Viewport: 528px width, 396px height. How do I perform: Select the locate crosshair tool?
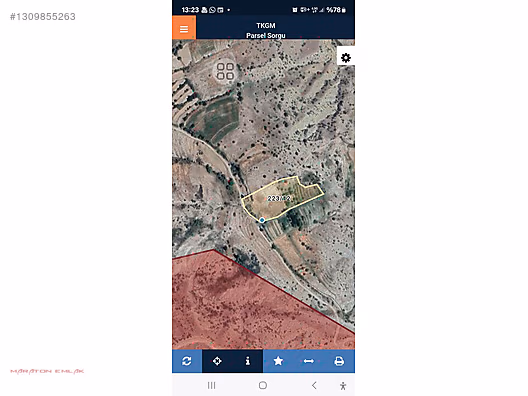(217, 361)
